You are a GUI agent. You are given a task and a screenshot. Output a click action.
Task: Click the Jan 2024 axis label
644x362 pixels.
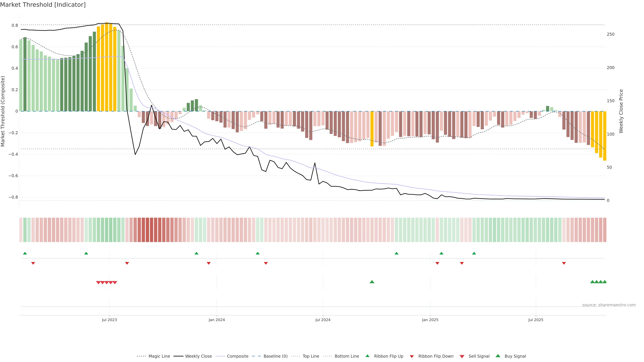click(217, 320)
